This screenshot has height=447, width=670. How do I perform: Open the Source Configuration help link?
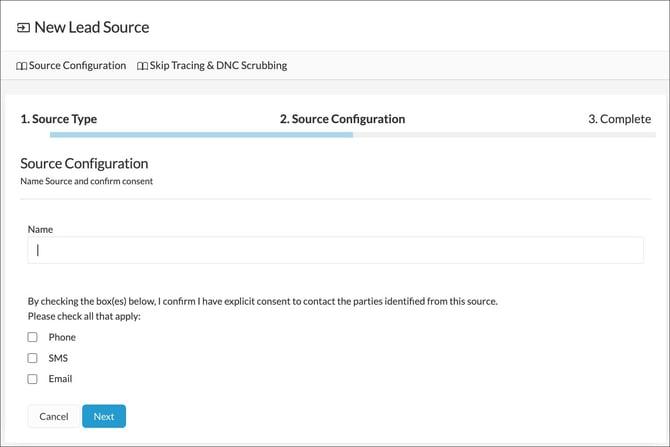coord(77,66)
